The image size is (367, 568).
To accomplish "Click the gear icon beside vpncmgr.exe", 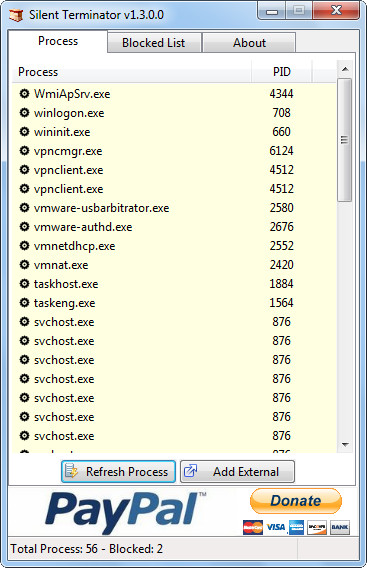I will click(x=24, y=151).
